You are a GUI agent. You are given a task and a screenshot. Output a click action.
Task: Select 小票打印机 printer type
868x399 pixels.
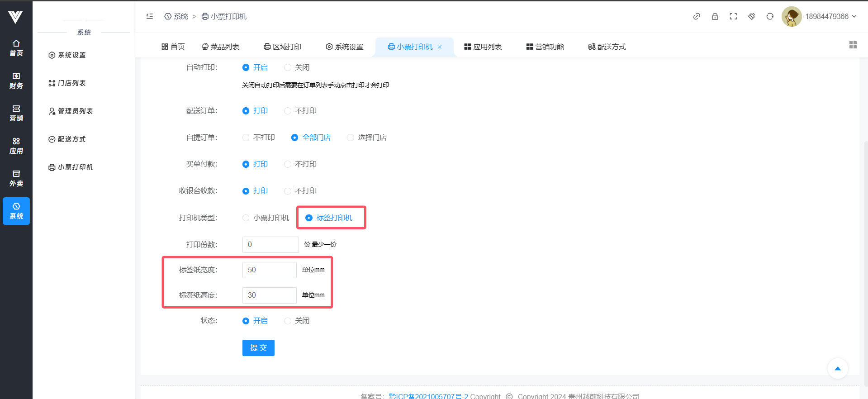click(246, 218)
